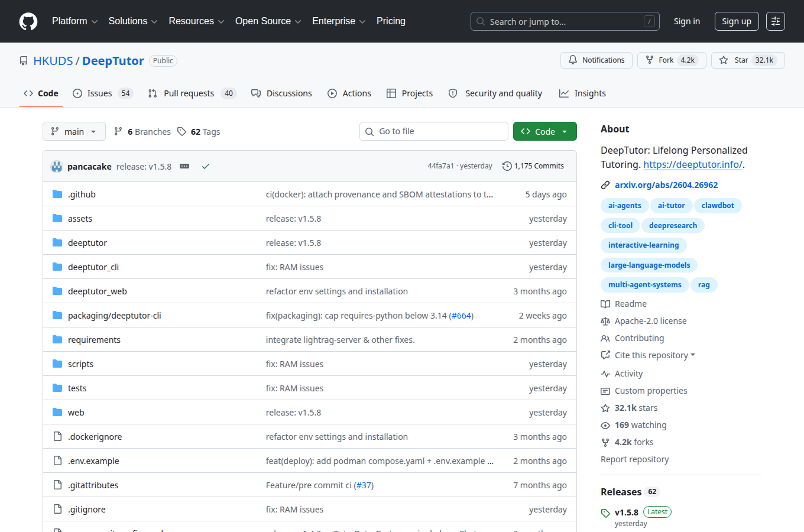Click the Contributing people icon

click(605, 338)
